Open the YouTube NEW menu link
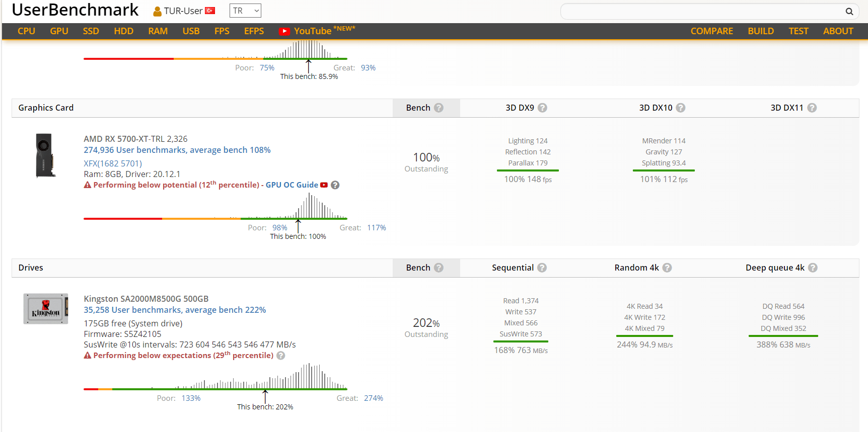The height and width of the screenshot is (432, 868). 318,31
